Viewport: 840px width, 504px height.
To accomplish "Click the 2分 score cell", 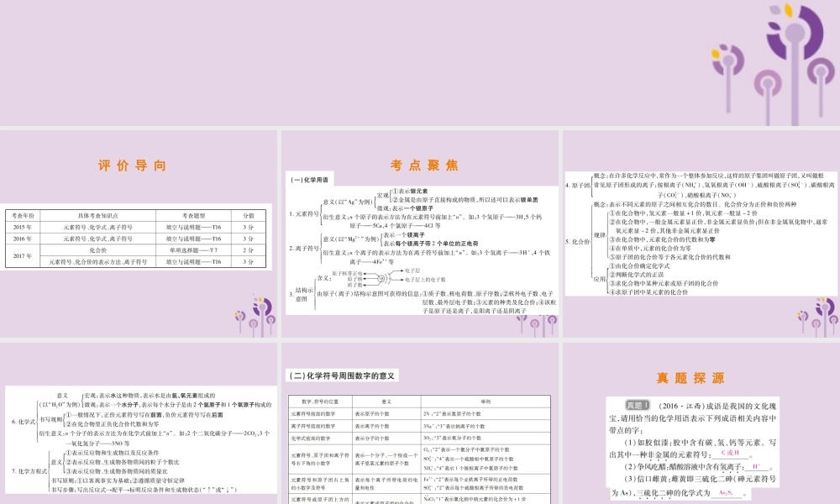I will pyautogui.click(x=248, y=250).
